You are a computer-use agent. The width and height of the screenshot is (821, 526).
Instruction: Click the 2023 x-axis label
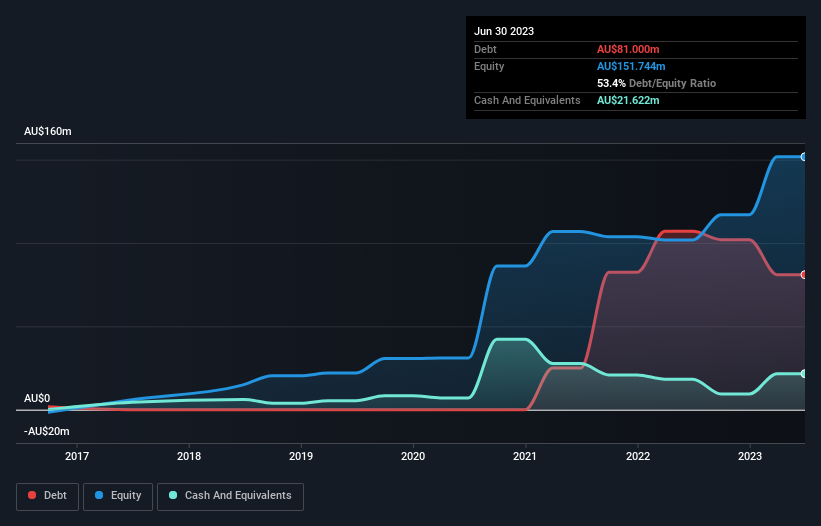pos(750,456)
